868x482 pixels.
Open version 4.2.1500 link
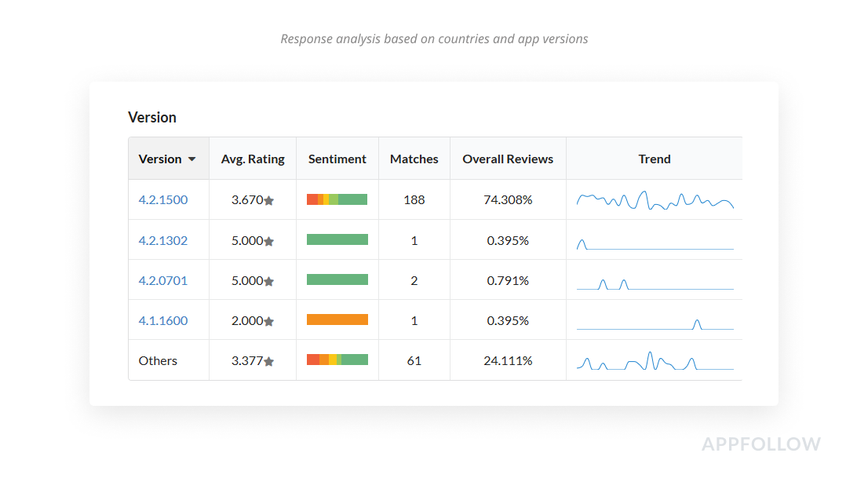tap(163, 199)
